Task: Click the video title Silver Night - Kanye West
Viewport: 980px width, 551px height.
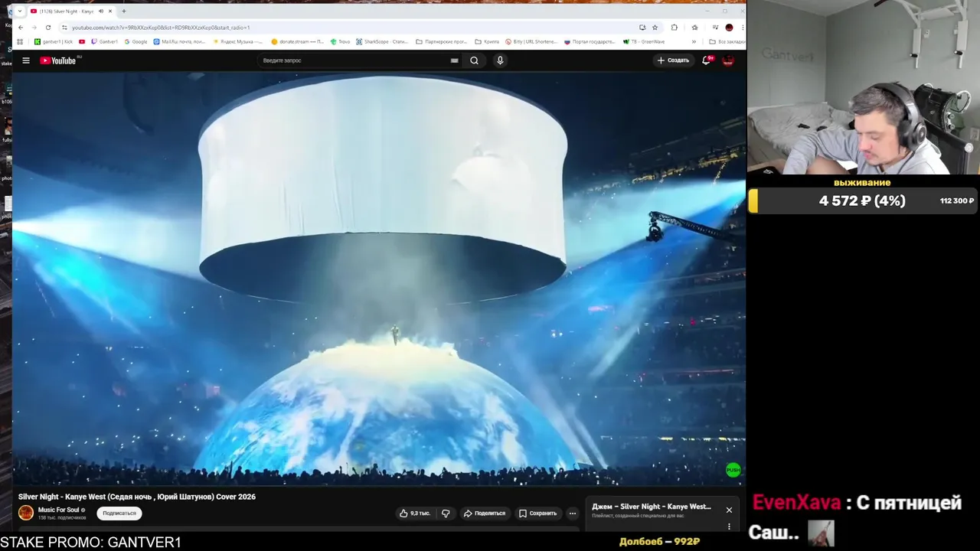Action: 137,497
